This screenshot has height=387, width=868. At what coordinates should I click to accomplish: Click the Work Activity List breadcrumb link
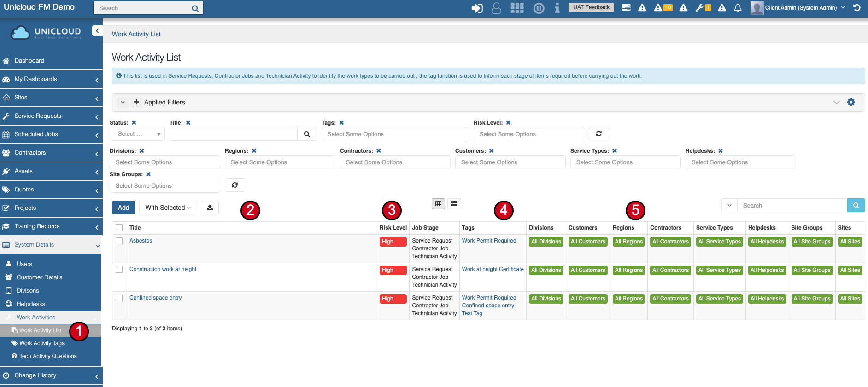coord(136,34)
